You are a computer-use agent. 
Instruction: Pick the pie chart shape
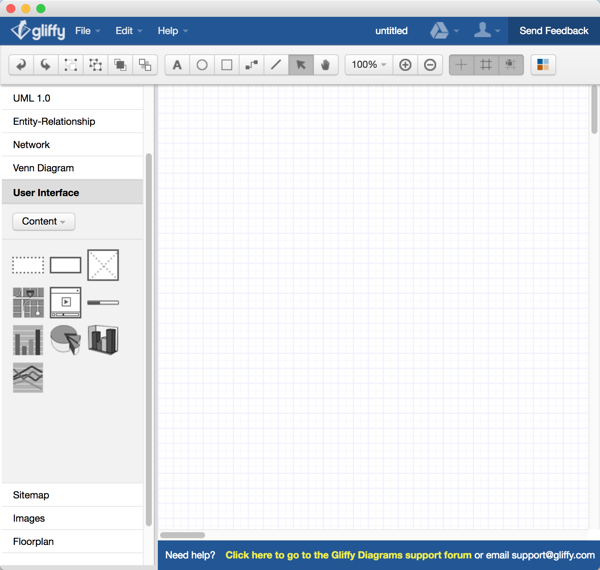pyautogui.click(x=65, y=340)
